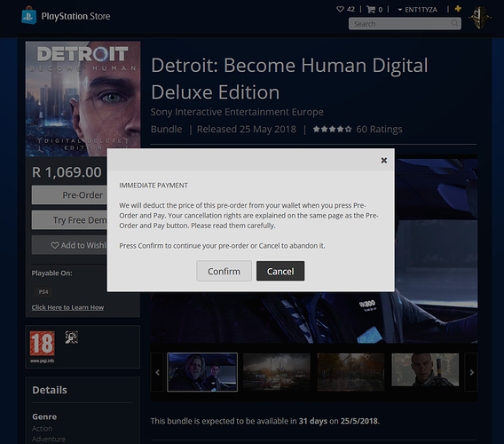Add the game to the wishlist
Viewport: 504px width, 444px height.
(x=69, y=245)
